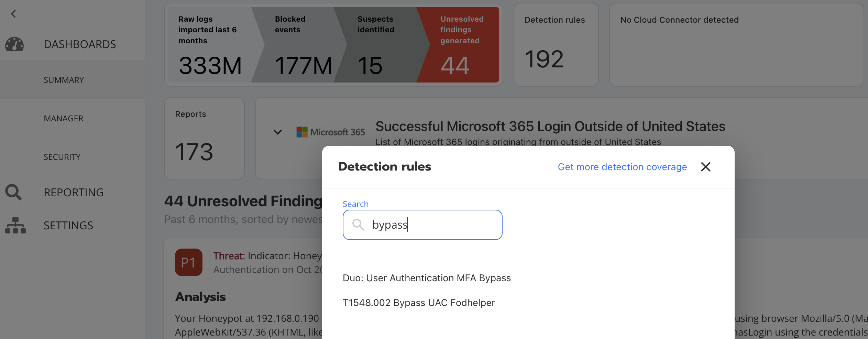
Task: Select T1548.002 Bypass UAC Fodhelper rule
Action: [x=419, y=303]
